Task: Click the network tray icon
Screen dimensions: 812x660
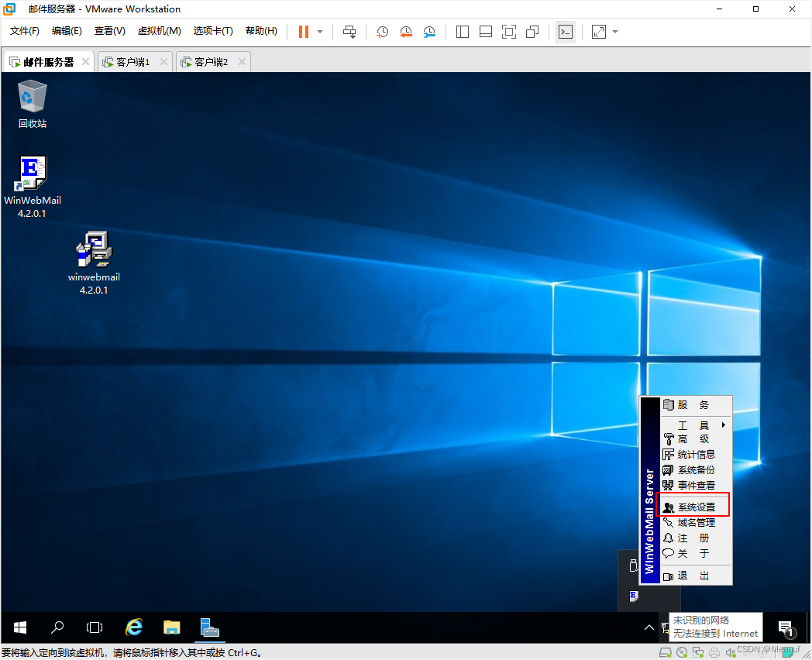Action: point(665,628)
